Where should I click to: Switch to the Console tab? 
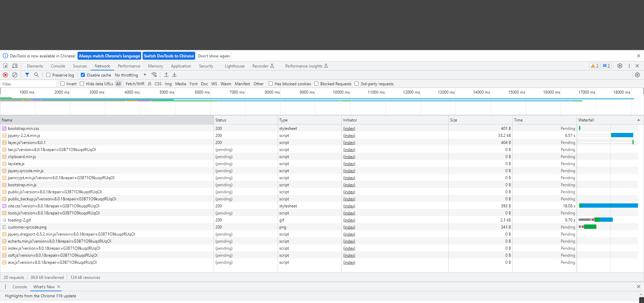[58, 66]
